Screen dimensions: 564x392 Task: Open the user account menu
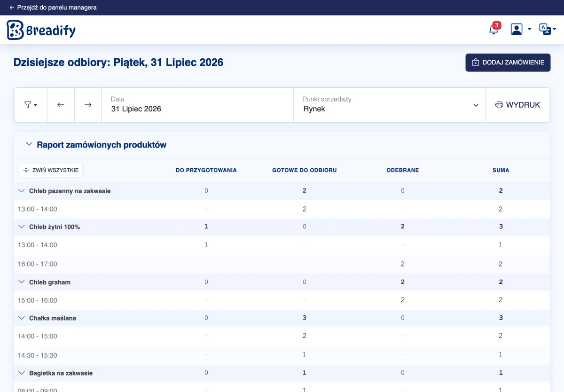tap(521, 29)
